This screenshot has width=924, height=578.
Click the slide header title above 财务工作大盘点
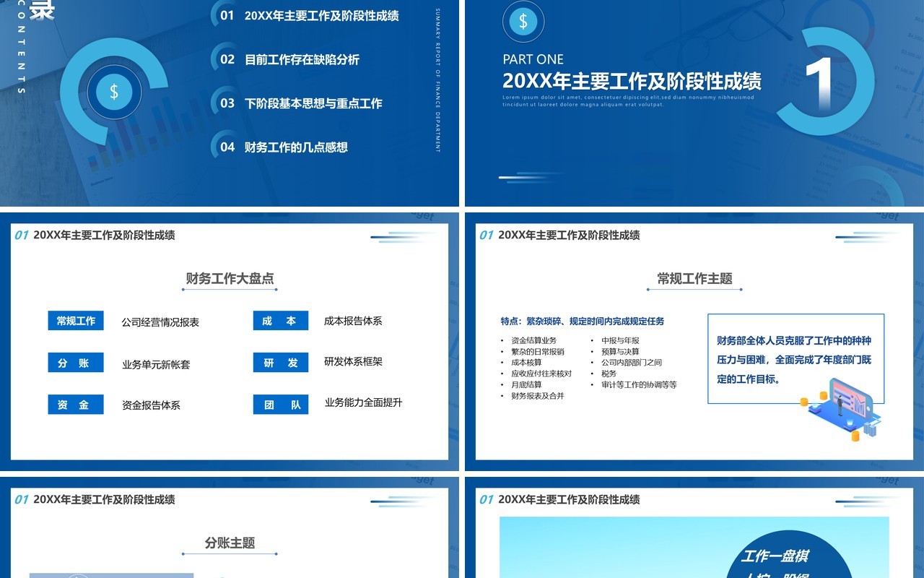click(x=104, y=235)
